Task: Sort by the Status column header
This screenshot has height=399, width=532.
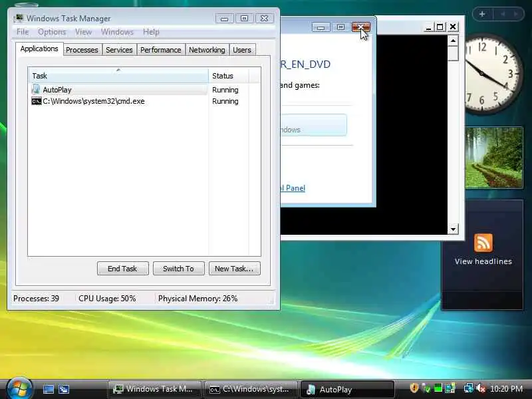Action: tap(229, 76)
